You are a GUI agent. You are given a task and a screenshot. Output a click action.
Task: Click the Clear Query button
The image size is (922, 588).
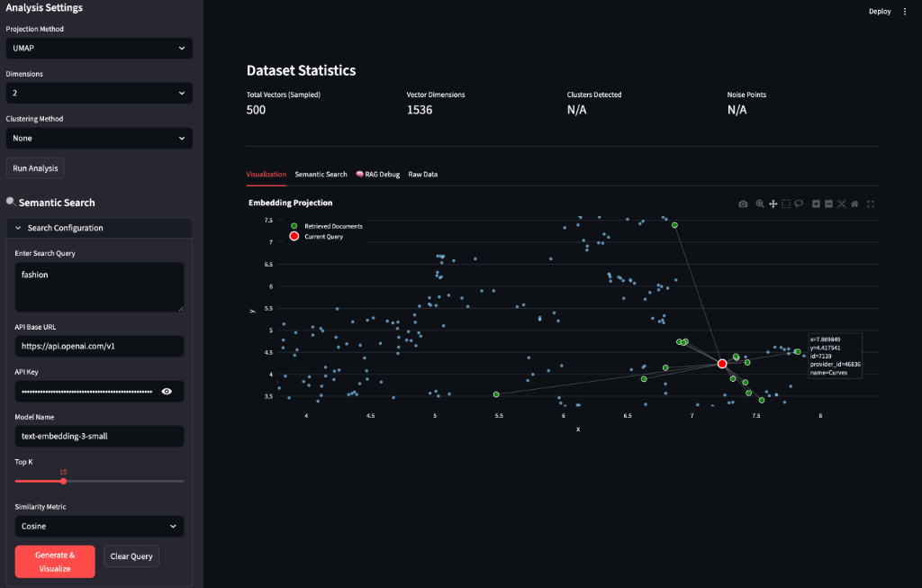pyautogui.click(x=131, y=556)
